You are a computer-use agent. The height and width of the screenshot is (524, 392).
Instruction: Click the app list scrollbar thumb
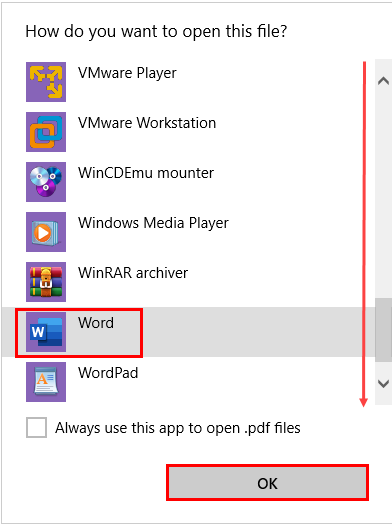tap(383, 330)
